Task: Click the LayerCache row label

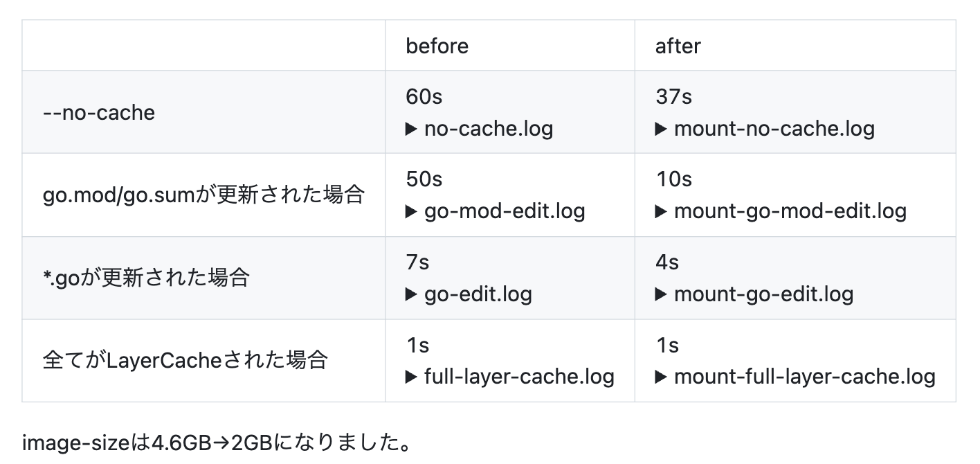Action: point(184,360)
